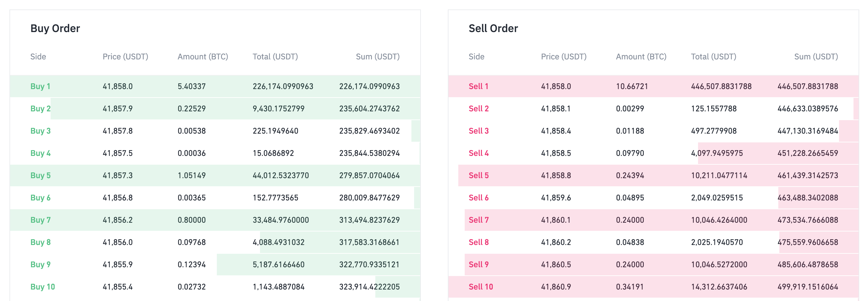Viewport: 868px width, 301px height.
Task: Click sell amount 0.34191
Action: click(x=630, y=287)
